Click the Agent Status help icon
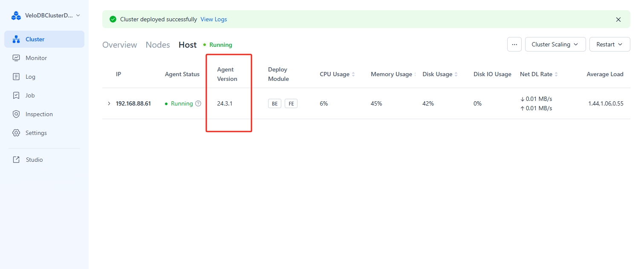This screenshot has width=644, height=269. (198, 103)
